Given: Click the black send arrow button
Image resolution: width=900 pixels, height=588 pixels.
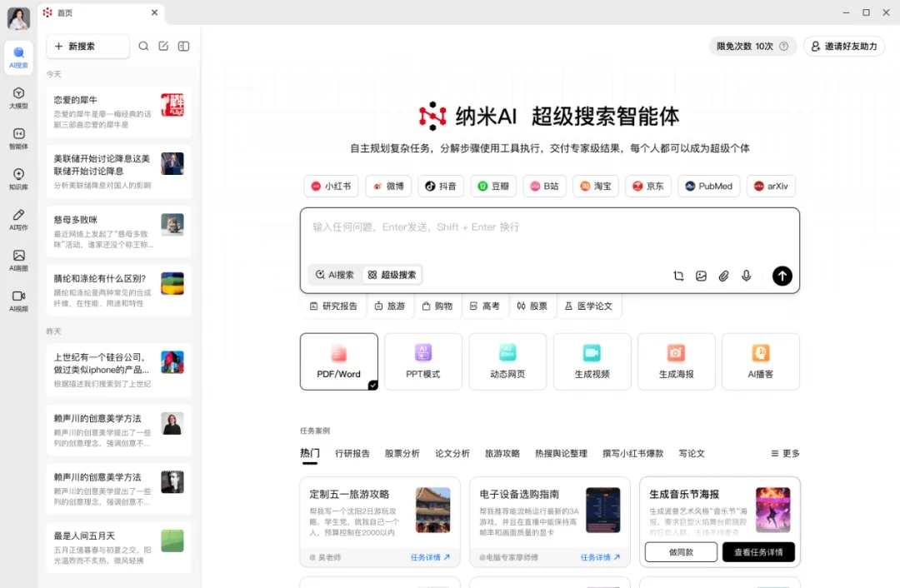Looking at the screenshot, I should pos(782,276).
